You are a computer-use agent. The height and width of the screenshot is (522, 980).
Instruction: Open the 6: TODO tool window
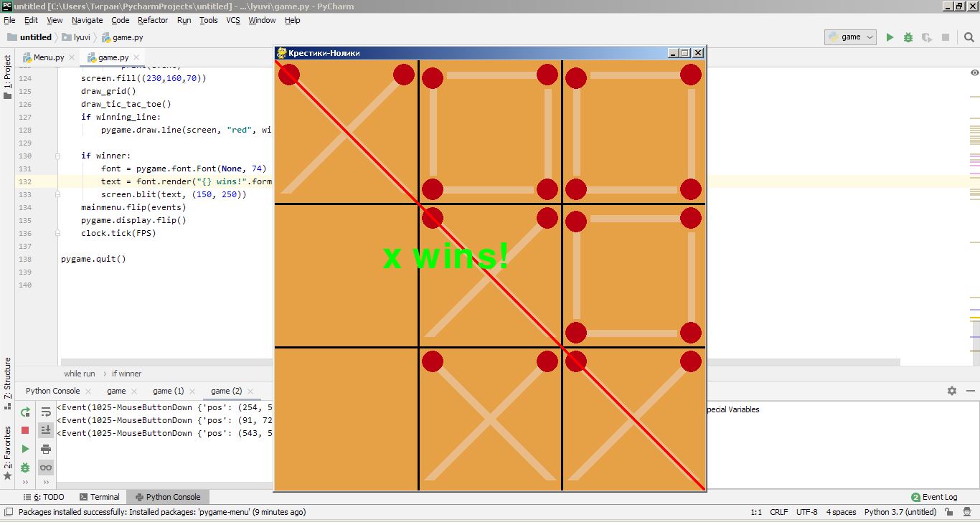coord(43,497)
